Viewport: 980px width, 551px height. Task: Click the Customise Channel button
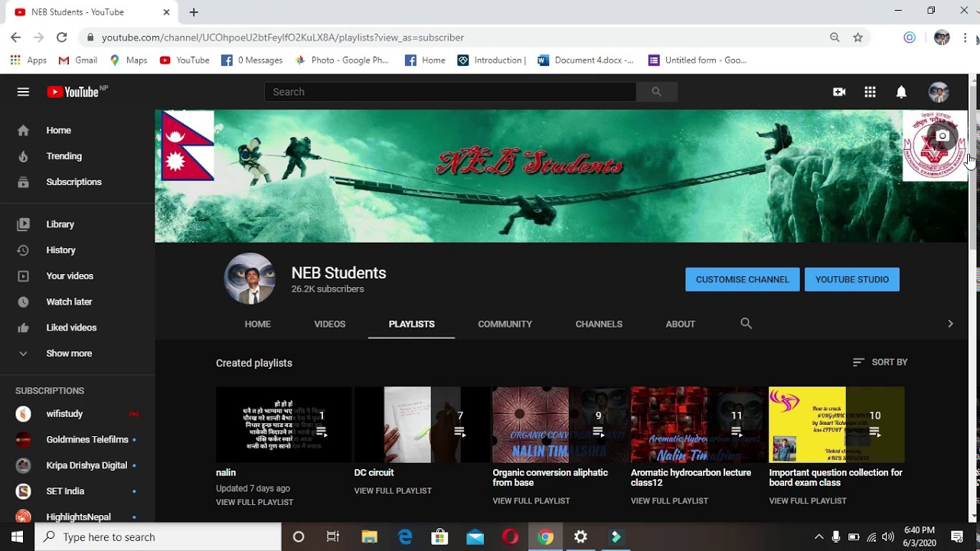tap(743, 279)
